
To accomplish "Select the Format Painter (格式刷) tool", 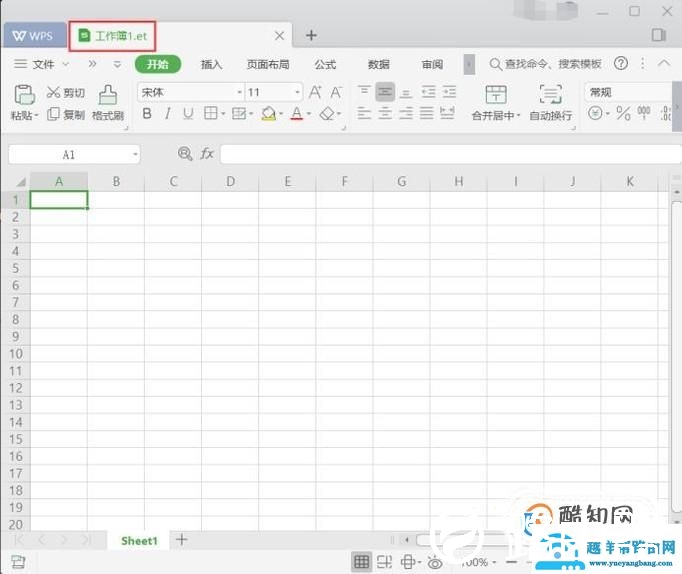I will (x=108, y=103).
